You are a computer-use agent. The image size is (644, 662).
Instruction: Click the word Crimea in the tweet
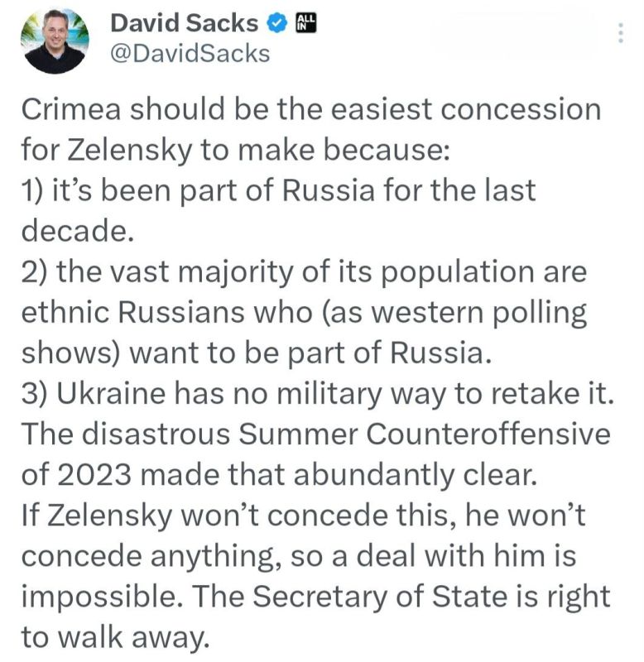point(71,109)
